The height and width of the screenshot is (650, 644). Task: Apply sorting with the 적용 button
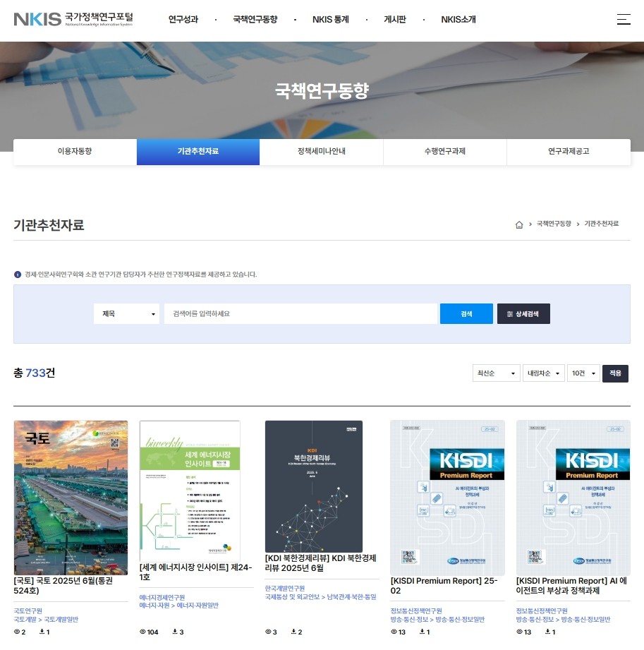(x=615, y=373)
